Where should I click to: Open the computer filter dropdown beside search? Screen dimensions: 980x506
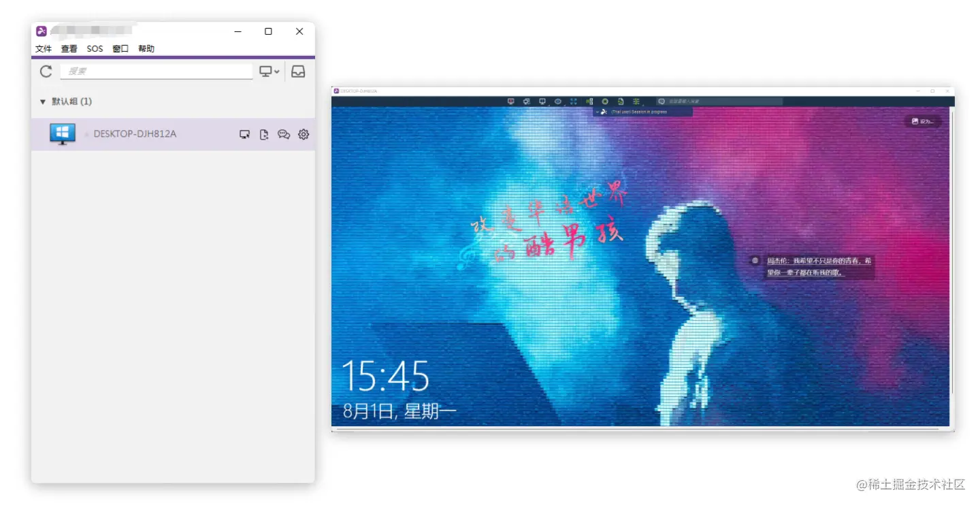click(269, 71)
